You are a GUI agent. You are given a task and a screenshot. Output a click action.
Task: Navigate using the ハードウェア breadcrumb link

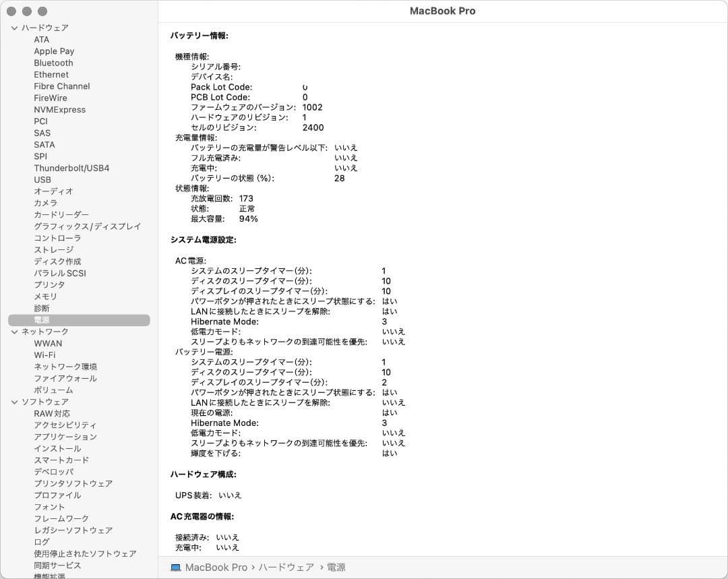pyautogui.click(x=288, y=567)
